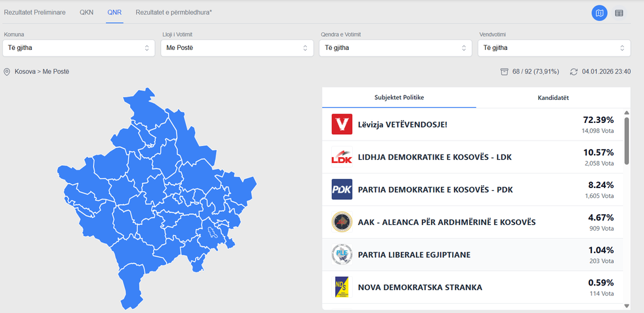Click the Vetëvendosje party logo
Screen dimensions: 644x313
(342, 124)
